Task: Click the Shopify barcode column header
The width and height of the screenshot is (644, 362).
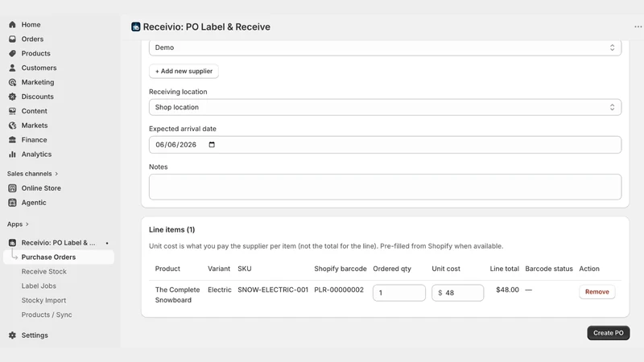Action: (340, 269)
